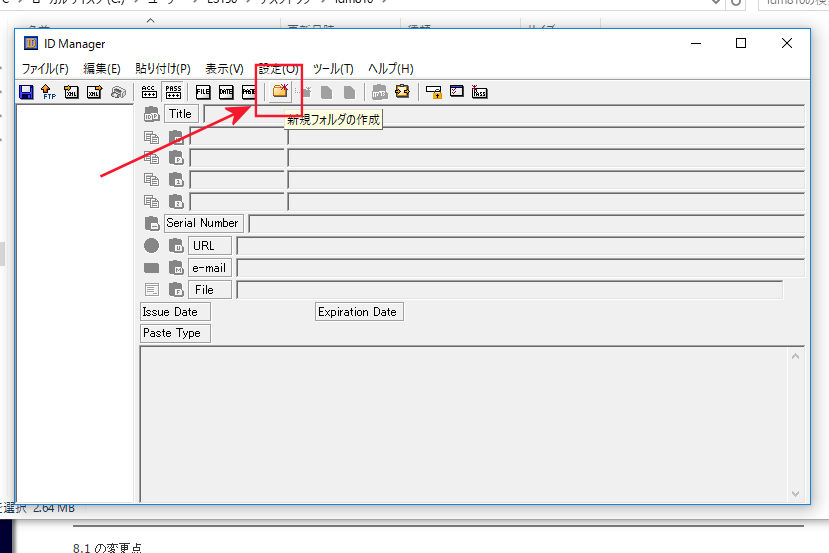Open the ヘルプ(H) menu

[391, 69]
